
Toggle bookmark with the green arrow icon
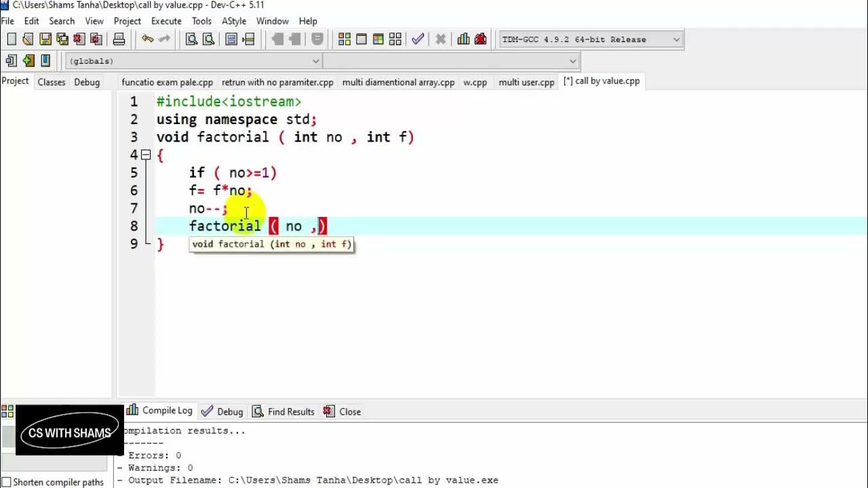click(28, 61)
